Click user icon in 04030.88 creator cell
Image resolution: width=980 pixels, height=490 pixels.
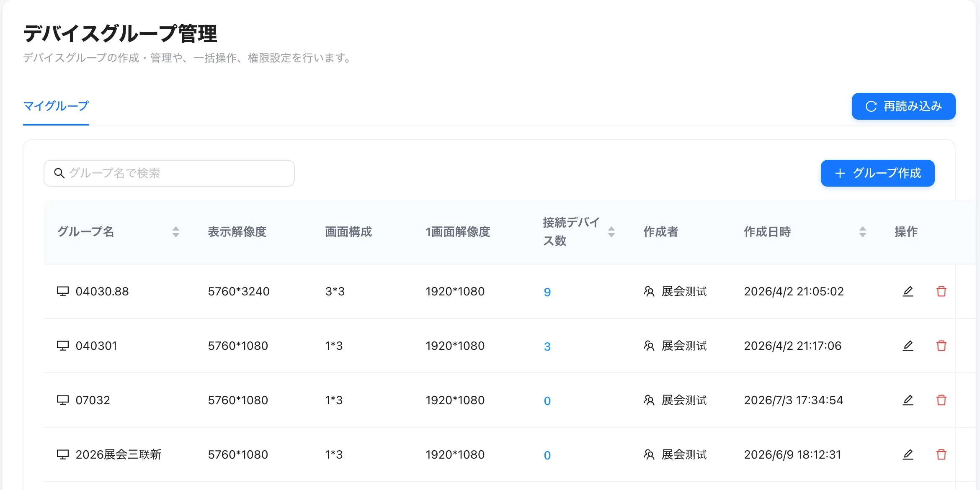click(649, 291)
